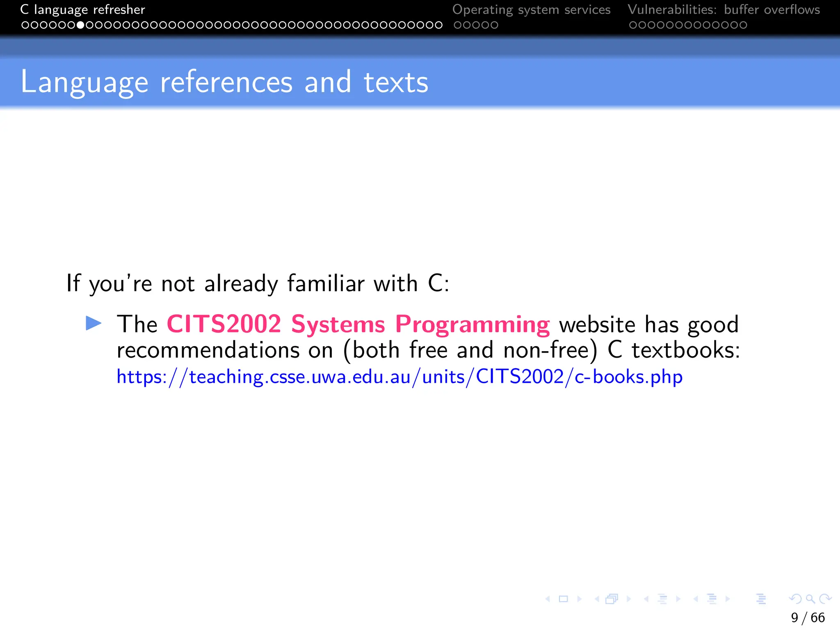Click the slide rectangle navigation icon
Viewport: 840px width, 630px height.
tap(564, 599)
